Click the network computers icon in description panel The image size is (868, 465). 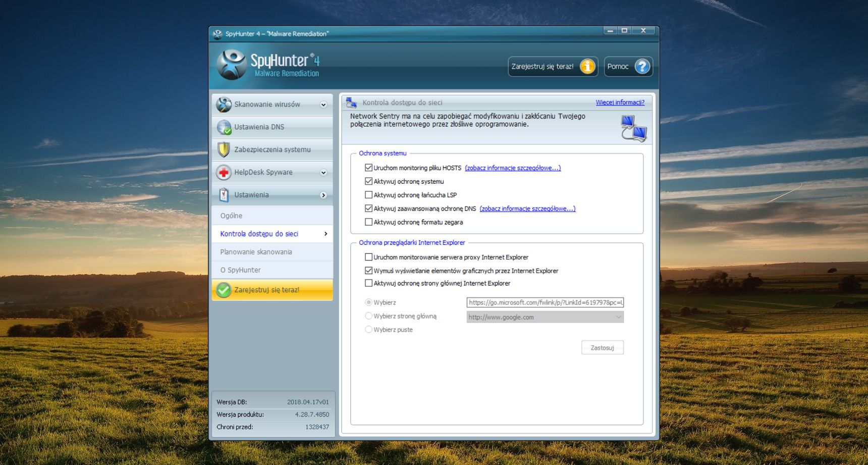click(x=633, y=128)
